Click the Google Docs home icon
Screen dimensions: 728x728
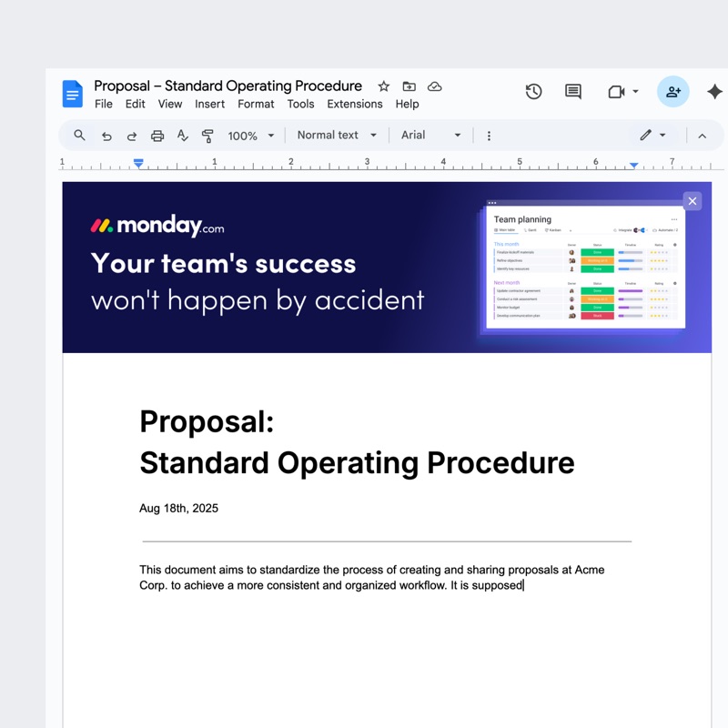pyautogui.click(x=73, y=94)
